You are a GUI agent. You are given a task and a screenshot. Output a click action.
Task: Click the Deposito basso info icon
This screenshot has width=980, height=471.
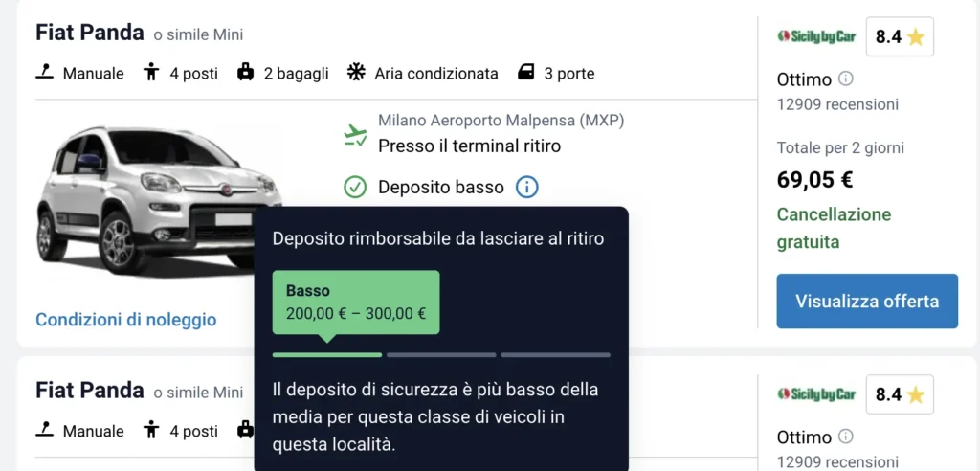(x=526, y=188)
